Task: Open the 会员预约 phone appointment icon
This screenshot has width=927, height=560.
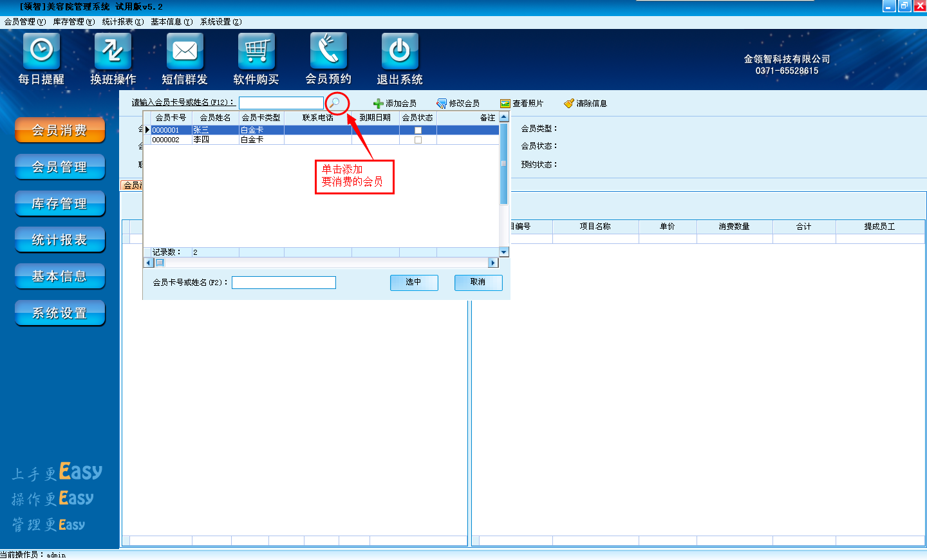Action: 328,51
